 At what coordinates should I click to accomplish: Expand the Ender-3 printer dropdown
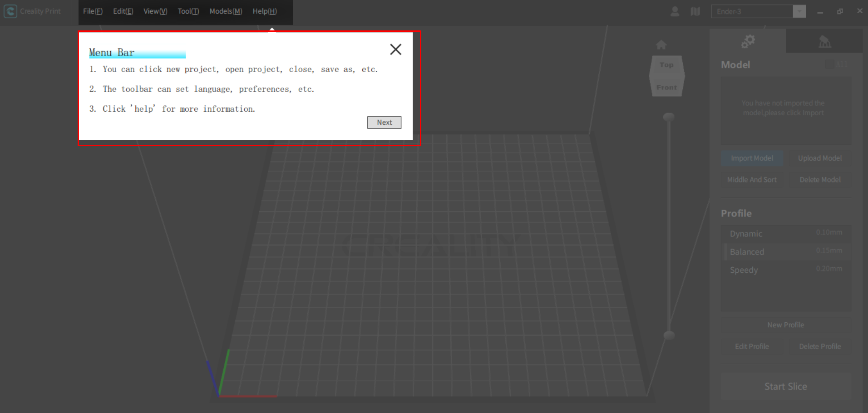799,11
